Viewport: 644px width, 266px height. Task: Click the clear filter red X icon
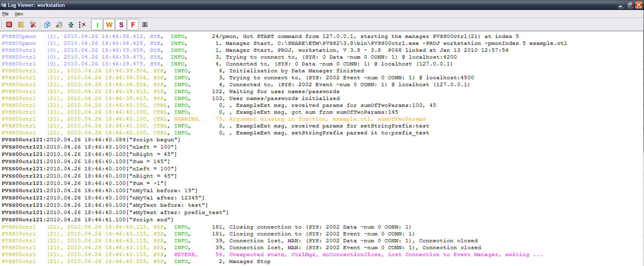pos(83,25)
